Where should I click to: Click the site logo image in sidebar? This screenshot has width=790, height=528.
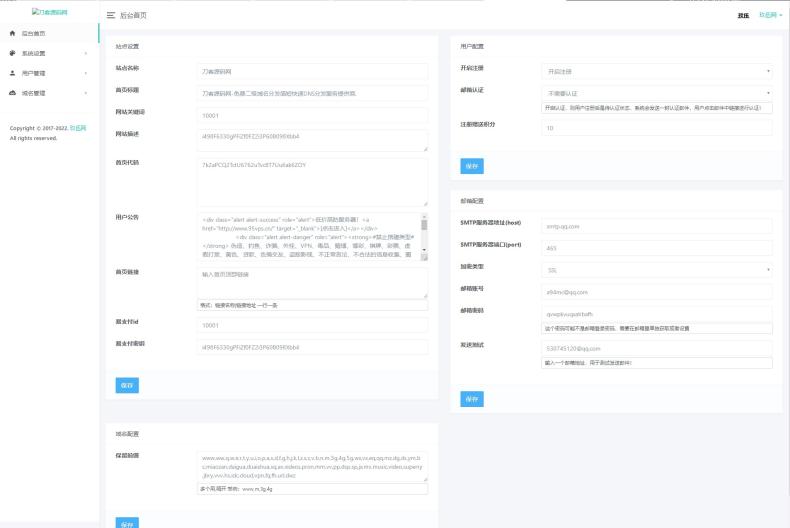click(49, 12)
